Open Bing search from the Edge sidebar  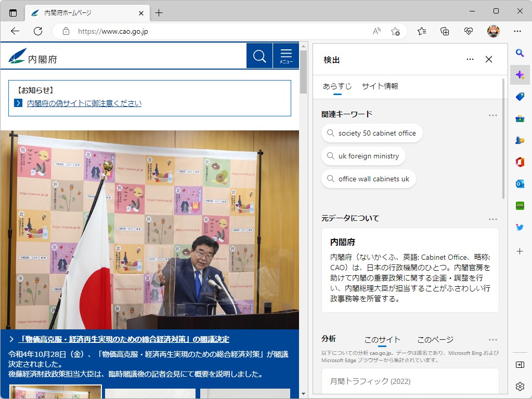[520, 53]
